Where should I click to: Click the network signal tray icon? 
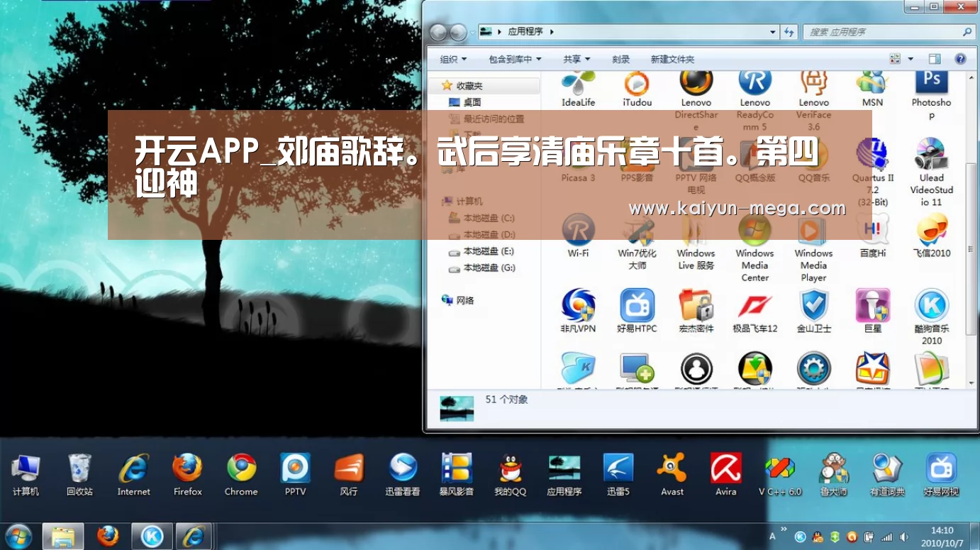point(886,537)
